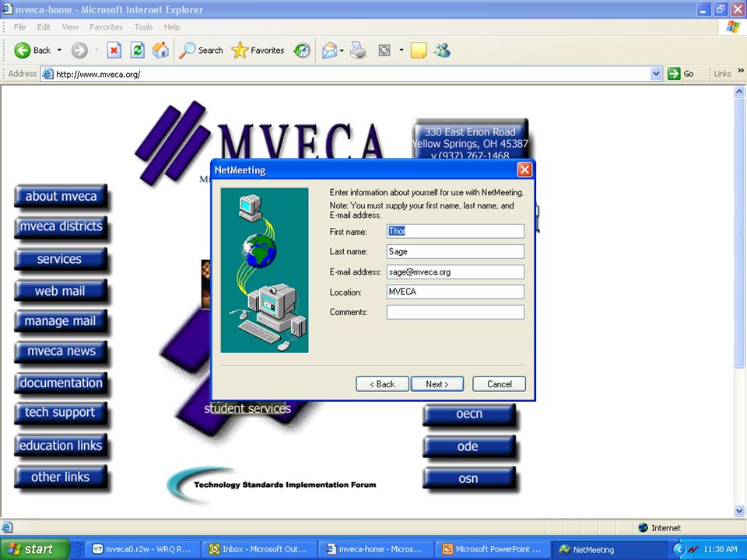747x560 pixels.
Task: Open the manage mail navigation button
Action: point(61,321)
